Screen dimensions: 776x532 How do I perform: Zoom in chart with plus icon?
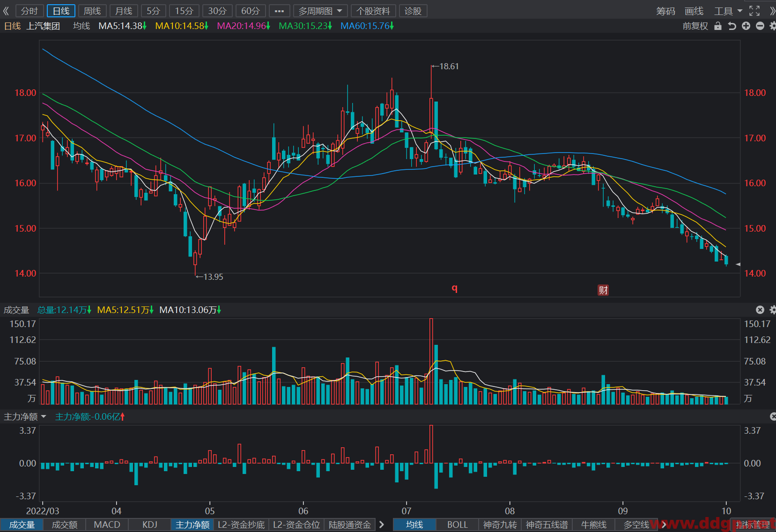pos(746,26)
